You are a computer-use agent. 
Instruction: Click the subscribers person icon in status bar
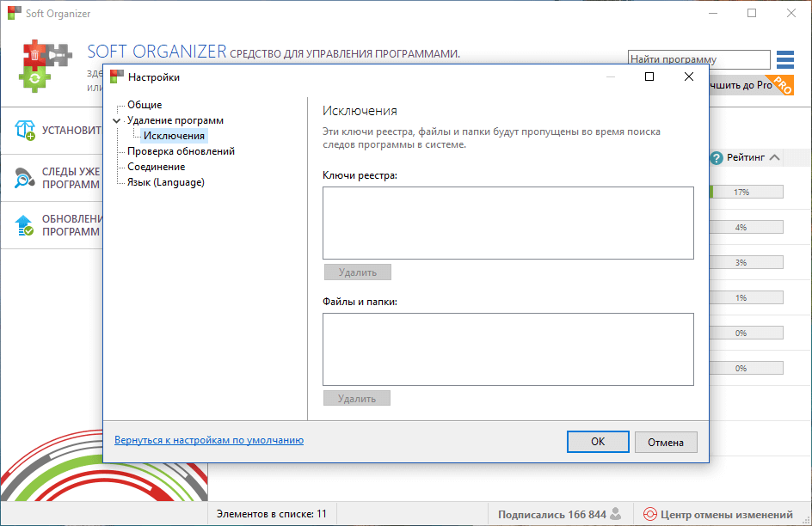615,514
